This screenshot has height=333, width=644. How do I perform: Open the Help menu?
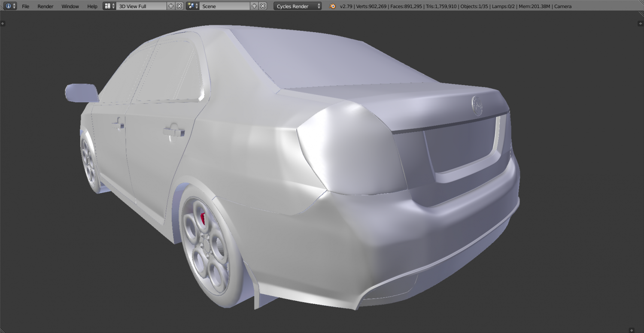pos(92,6)
